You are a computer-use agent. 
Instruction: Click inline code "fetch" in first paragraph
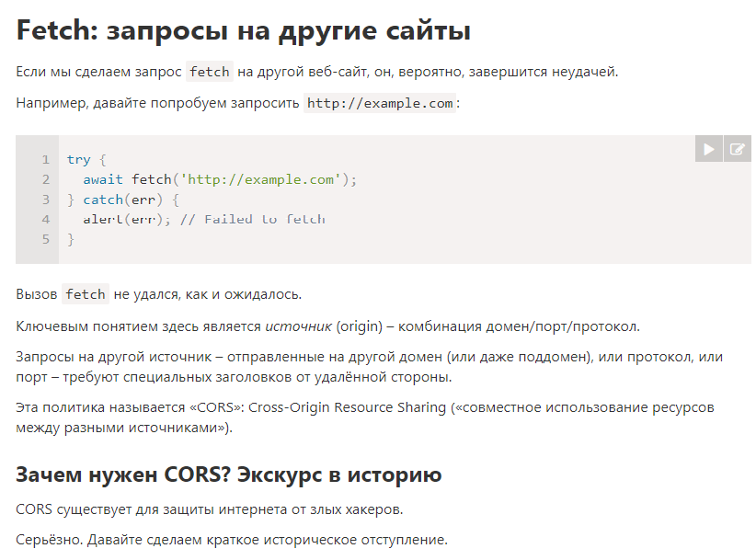pos(209,72)
